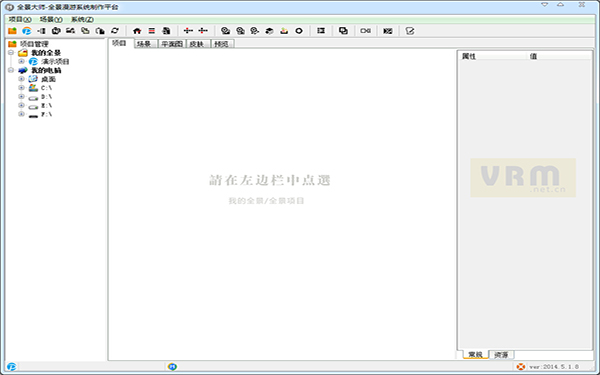The height and width of the screenshot is (375, 600).
Task: Open the 项目(X) menu
Action: pos(20,20)
